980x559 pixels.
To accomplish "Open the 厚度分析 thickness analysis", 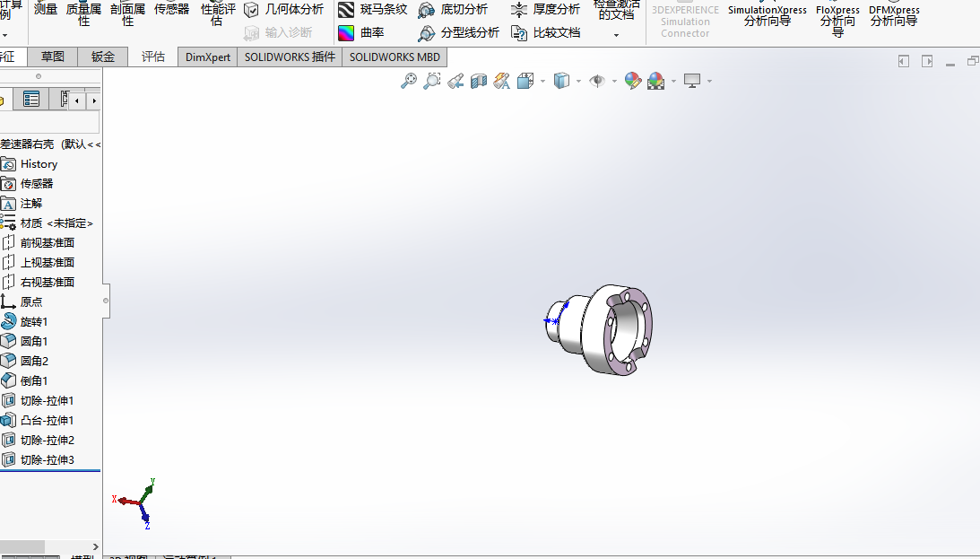I will [545, 9].
